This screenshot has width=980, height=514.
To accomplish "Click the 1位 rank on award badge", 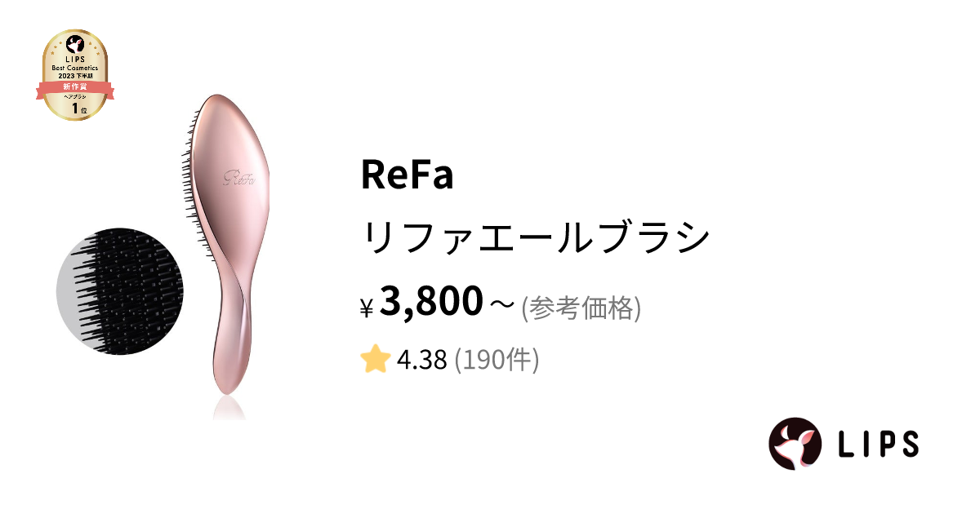I will click(74, 108).
